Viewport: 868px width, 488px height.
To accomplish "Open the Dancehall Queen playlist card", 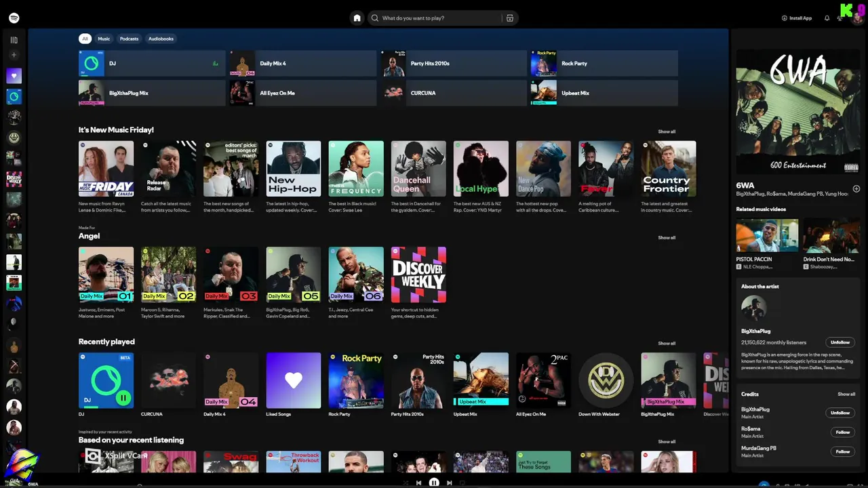I will (x=418, y=169).
